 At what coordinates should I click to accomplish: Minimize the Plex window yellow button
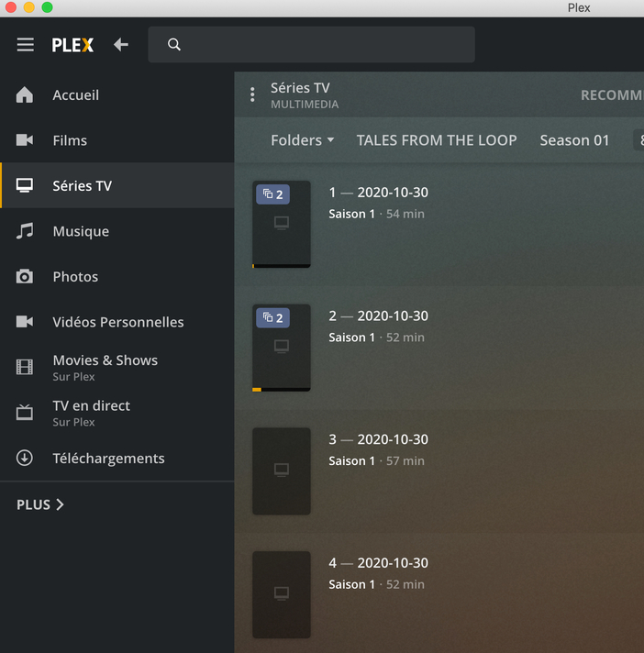tap(28, 7)
